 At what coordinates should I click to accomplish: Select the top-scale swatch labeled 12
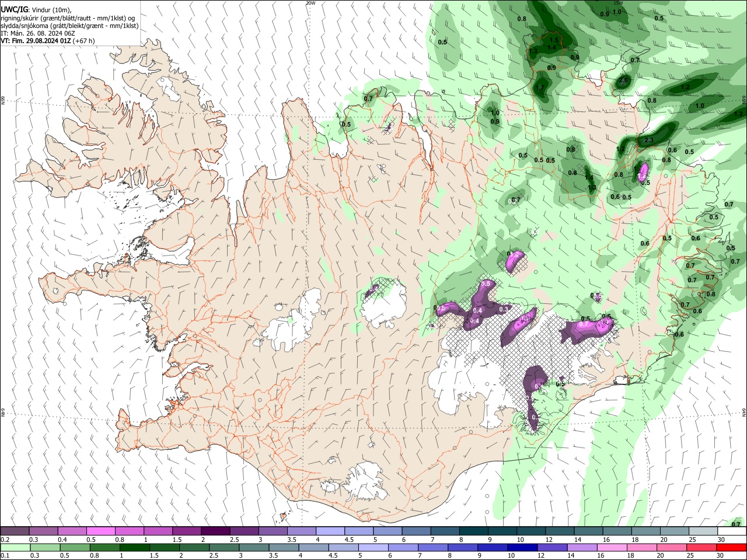coord(560,531)
